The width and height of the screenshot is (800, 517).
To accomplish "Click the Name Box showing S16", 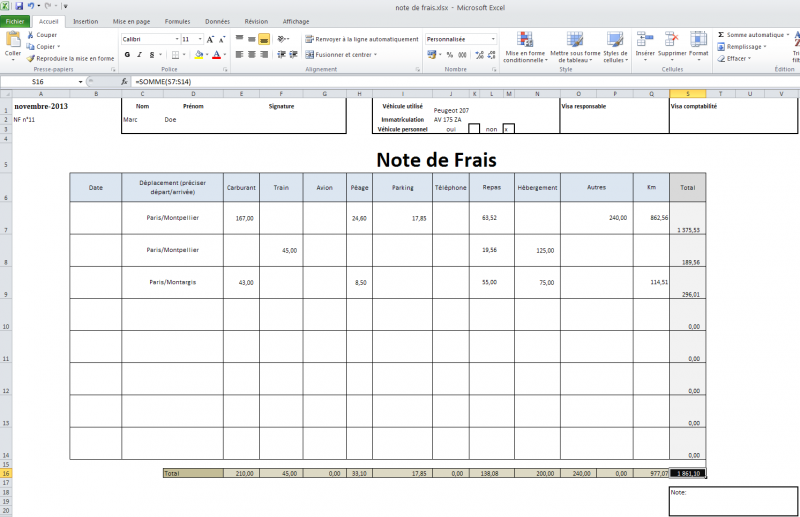I will (x=38, y=82).
